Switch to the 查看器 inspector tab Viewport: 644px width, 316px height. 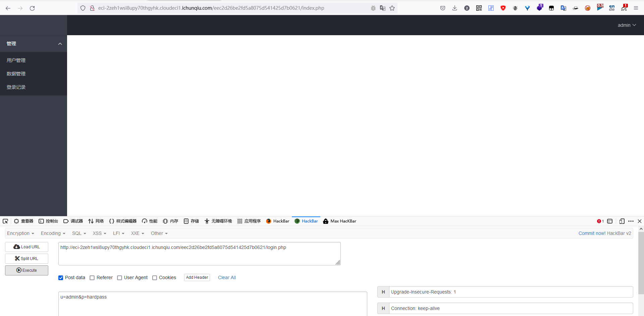coord(23,221)
